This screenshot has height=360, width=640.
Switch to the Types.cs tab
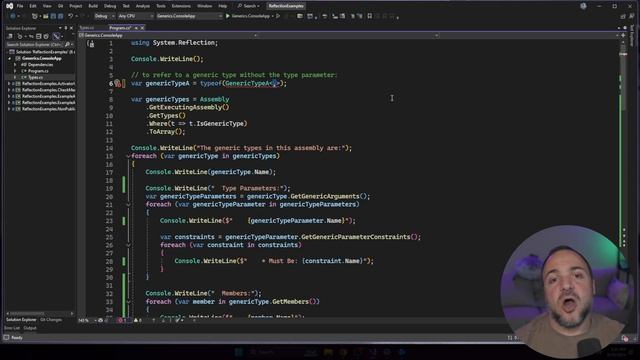pyautogui.click(x=87, y=28)
